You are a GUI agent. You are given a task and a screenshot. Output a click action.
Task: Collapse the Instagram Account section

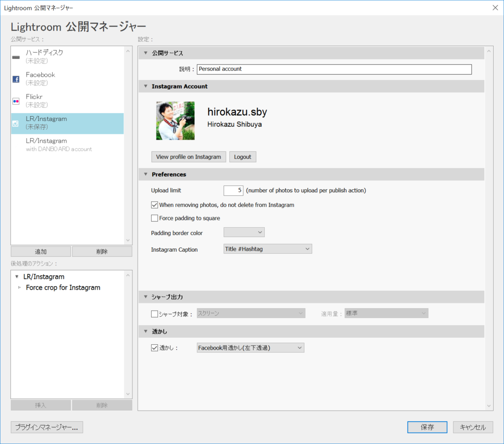(x=146, y=87)
